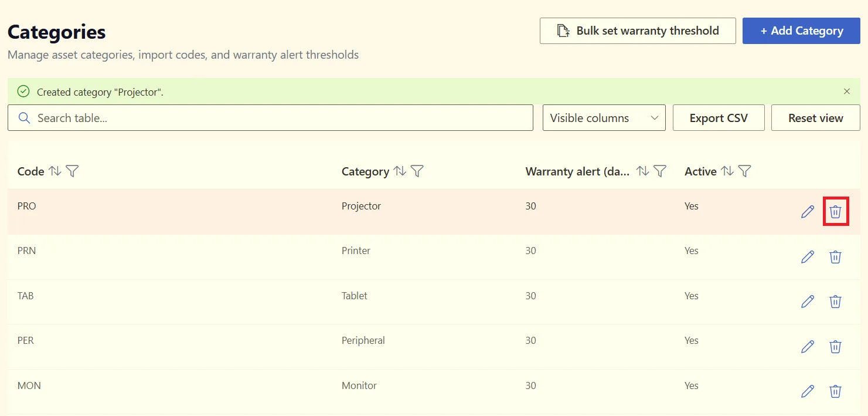Delete the Peripheral category row
868x416 pixels.
[836, 346]
